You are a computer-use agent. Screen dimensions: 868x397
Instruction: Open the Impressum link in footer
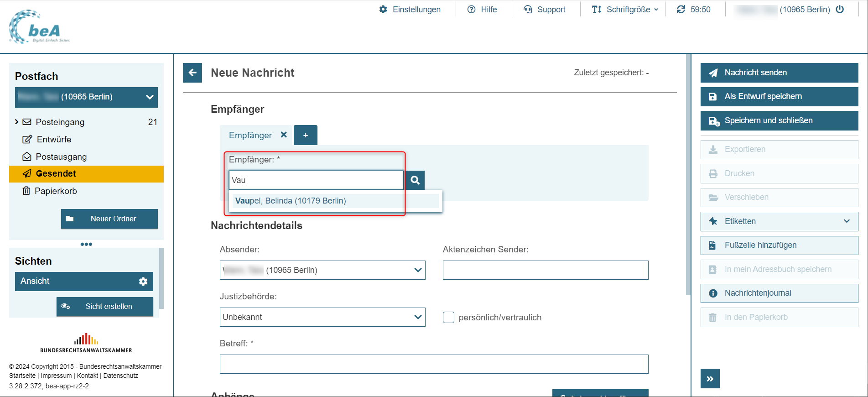point(56,376)
